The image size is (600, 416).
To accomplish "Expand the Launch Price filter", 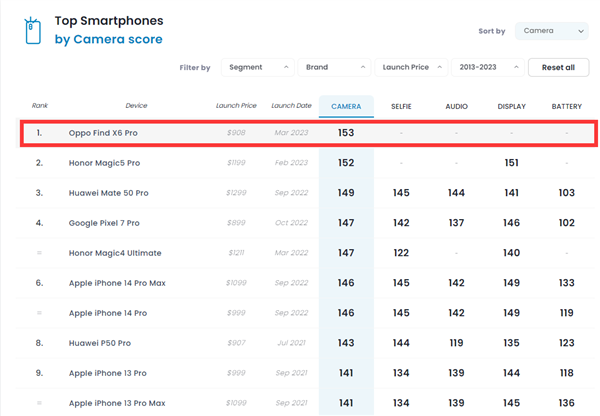I will (x=412, y=67).
